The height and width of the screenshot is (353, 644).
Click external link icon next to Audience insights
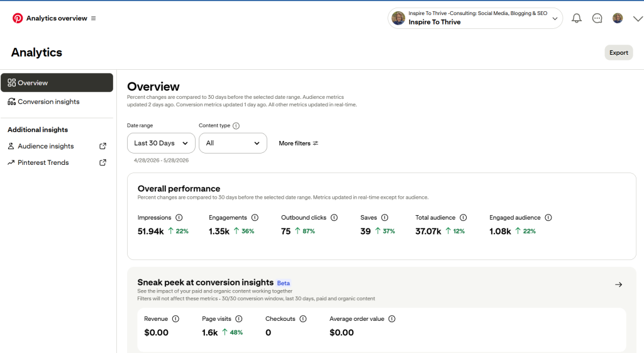point(103,146)
